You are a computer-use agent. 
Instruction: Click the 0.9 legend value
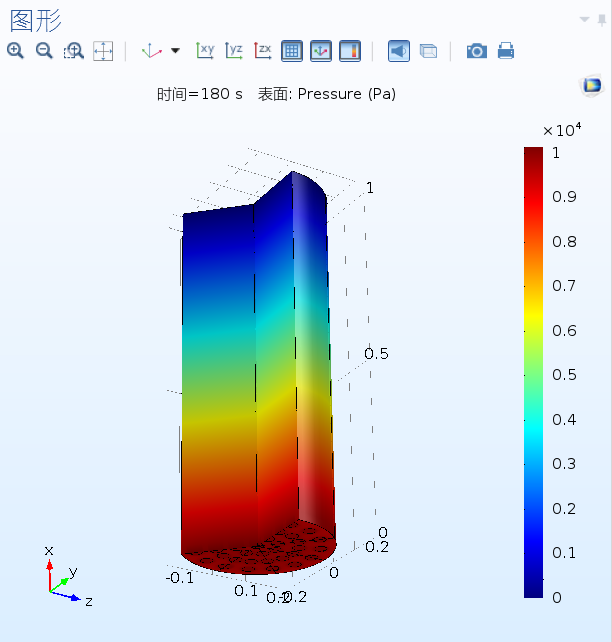564,197
